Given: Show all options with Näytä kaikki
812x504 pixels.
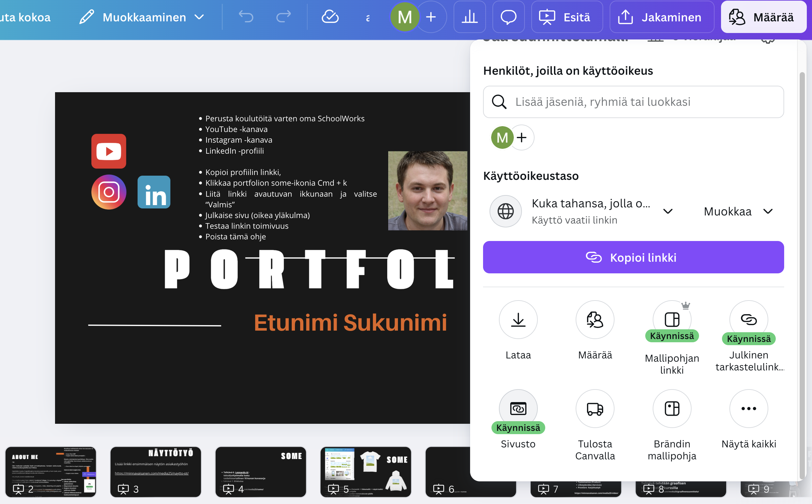Looking at the screenshot, I should click(748, 409).
